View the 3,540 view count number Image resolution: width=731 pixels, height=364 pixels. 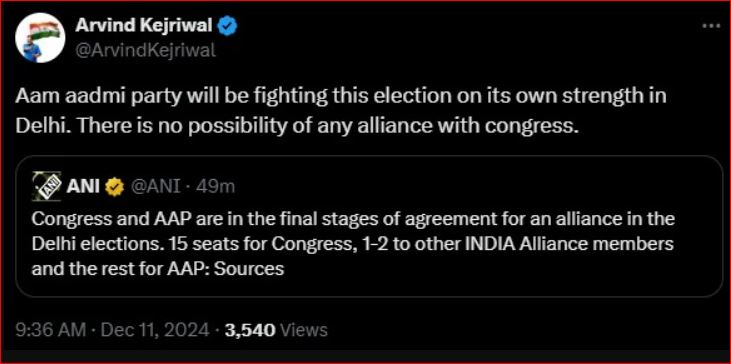(x=248, y=330)
